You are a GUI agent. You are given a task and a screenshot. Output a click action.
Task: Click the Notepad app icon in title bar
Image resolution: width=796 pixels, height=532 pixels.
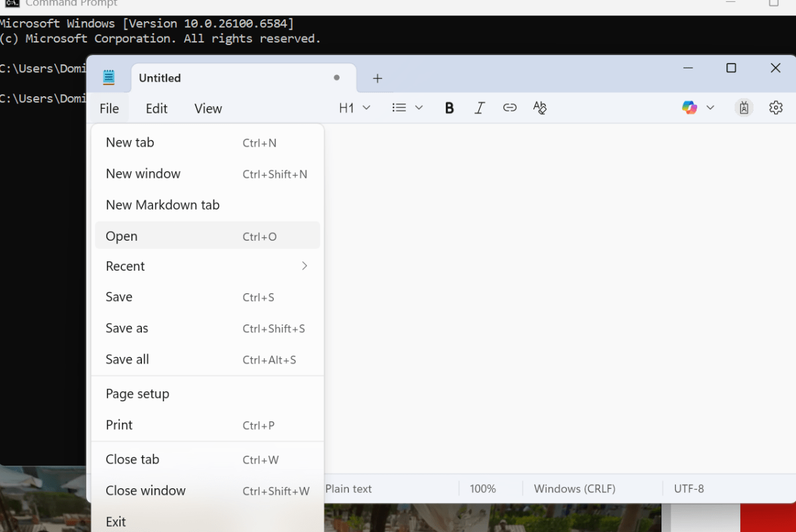point(109,78)
